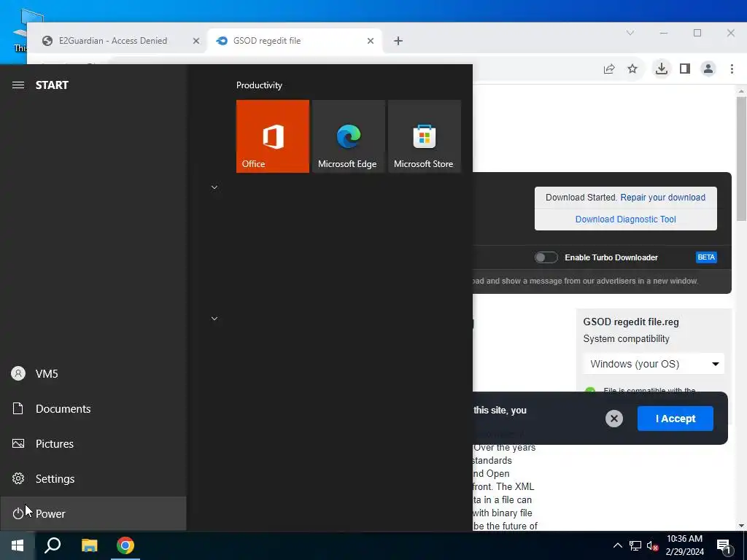
Task: Click the muted volume tray icon
Action: point(652,545)
